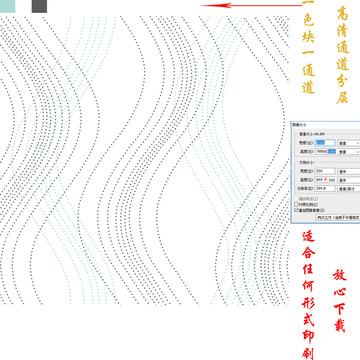The width and height of the screenshot is (360, 360).
Task: Open the resample method dropdown at bottom
Action: [x=338, y=217]
